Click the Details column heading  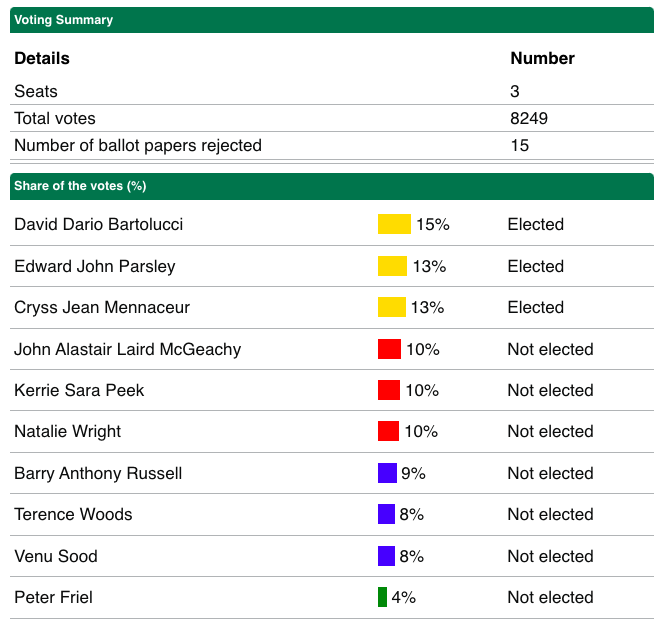tap(42, 58)
